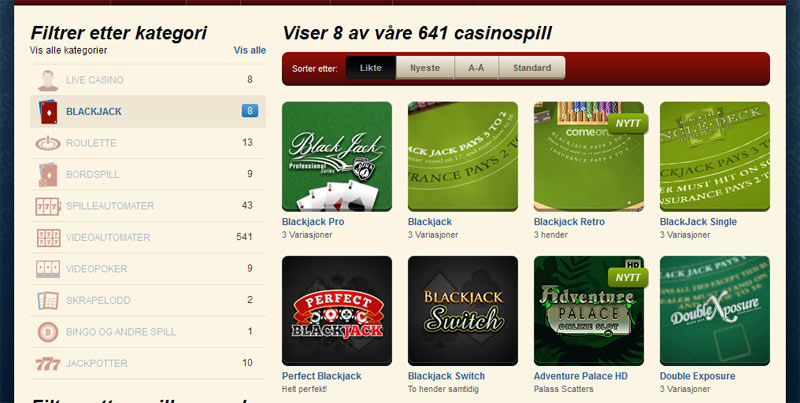Select the Bingo ball category icon
The height and width of the screenshot is (403, 800).
click(x=48, y=332)
